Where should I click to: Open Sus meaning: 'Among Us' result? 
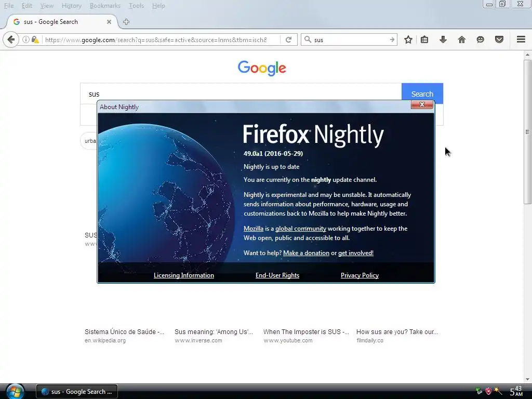click(214, 332)
